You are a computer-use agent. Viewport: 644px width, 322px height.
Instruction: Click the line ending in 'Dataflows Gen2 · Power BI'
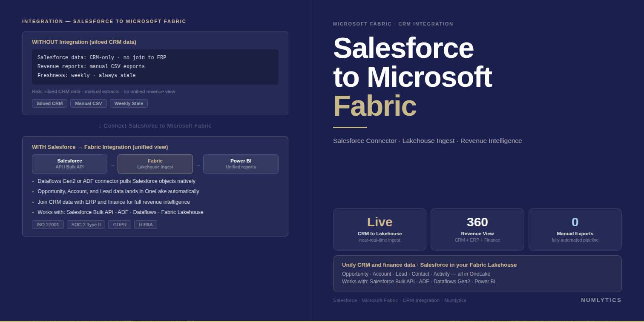pyautogui.click(x=419, y=282)
